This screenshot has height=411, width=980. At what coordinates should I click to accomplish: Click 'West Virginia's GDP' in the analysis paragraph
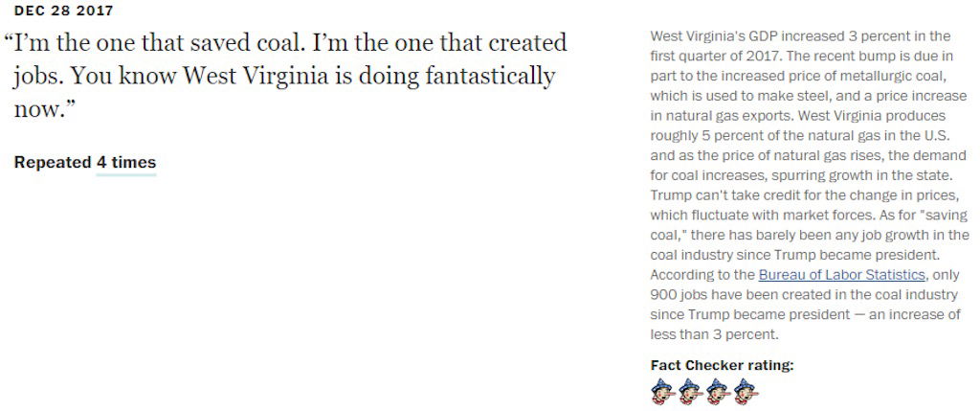tap(713, 35)
